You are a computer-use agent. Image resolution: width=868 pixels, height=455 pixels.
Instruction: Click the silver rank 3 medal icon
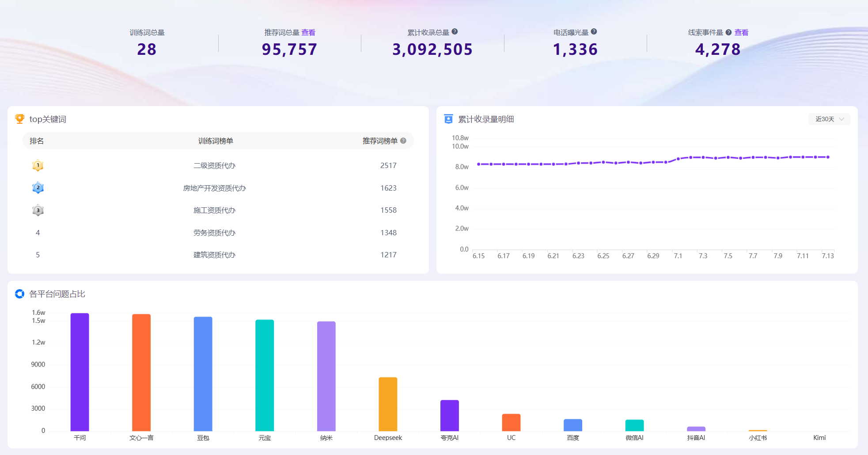click(38, 210)
